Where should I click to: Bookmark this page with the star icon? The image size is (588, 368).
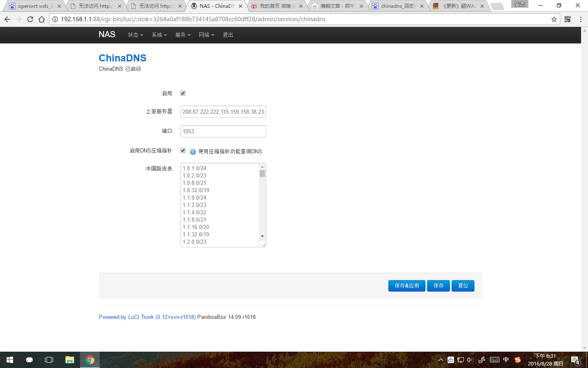(554, 19)
